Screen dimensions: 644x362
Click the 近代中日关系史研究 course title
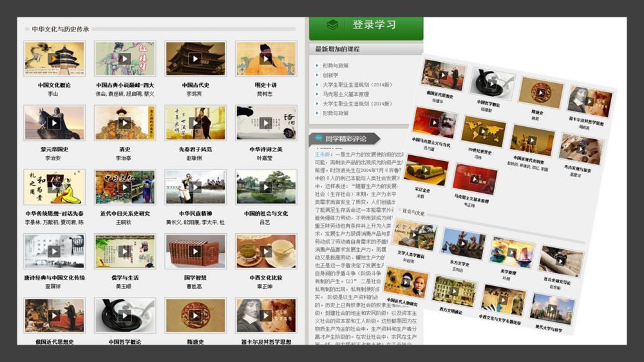pos(124,214)
